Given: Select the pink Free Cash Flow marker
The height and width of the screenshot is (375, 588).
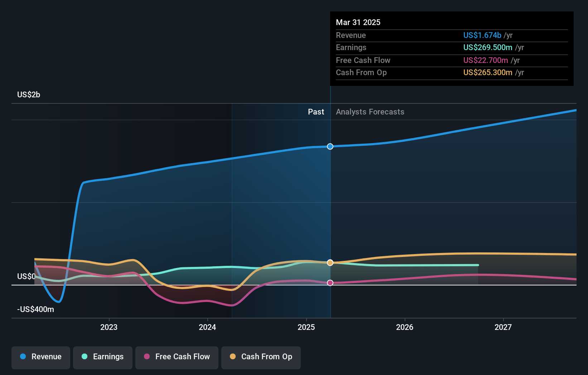Looking at the screenshot, I should [330, 283].
